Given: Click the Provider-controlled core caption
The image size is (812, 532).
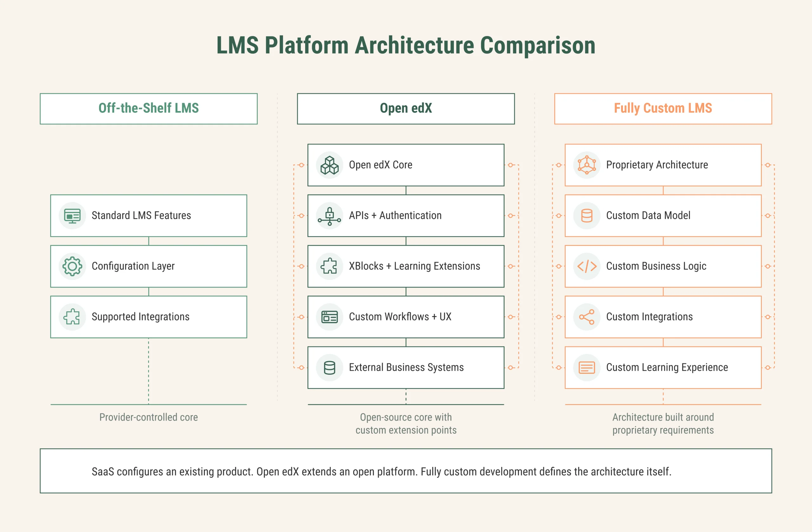Looking at the screenshot, I should (149, 418).
